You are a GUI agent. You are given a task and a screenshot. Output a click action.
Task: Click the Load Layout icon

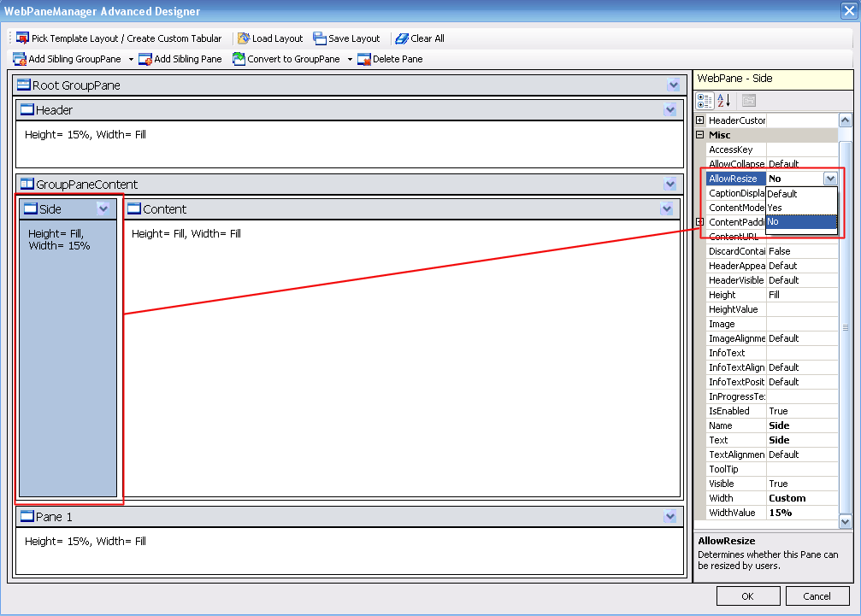(244, 38)
